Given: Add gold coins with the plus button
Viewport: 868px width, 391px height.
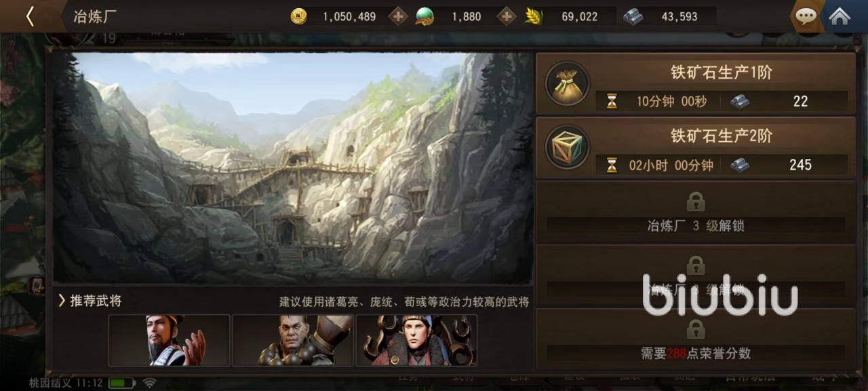Looking at the screenshot, I should coord(398,16).
